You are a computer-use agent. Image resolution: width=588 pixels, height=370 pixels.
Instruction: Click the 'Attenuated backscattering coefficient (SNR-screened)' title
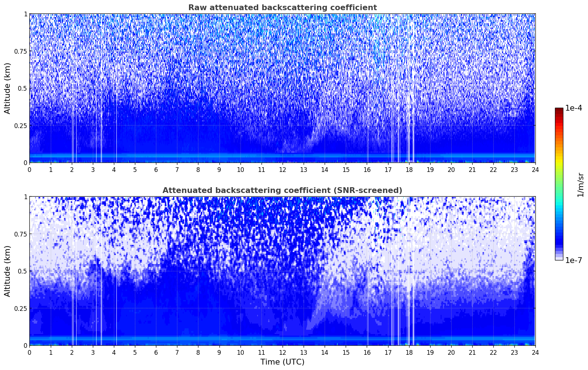tap(282, 190)
